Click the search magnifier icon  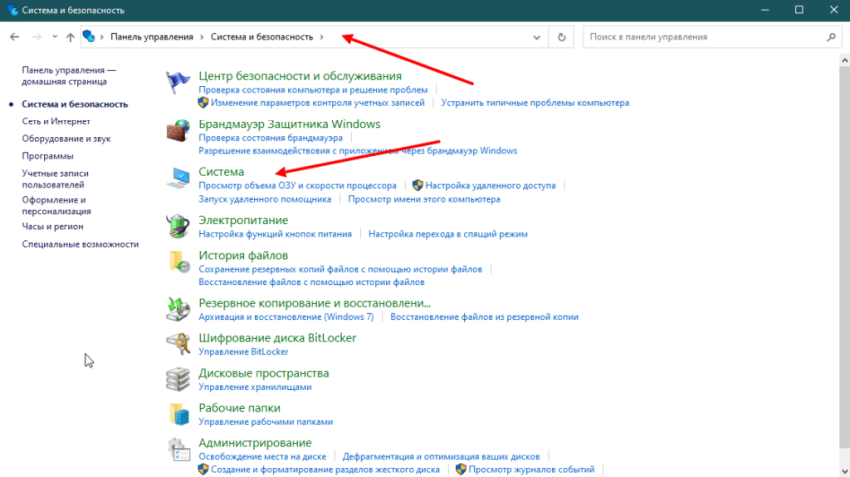click(831, 37)
